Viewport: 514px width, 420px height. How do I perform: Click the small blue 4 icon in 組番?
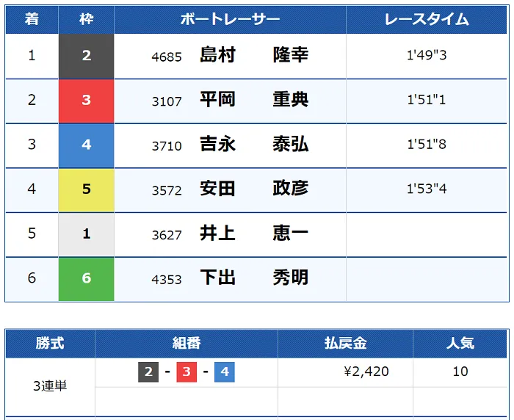(x=225, y=372)
